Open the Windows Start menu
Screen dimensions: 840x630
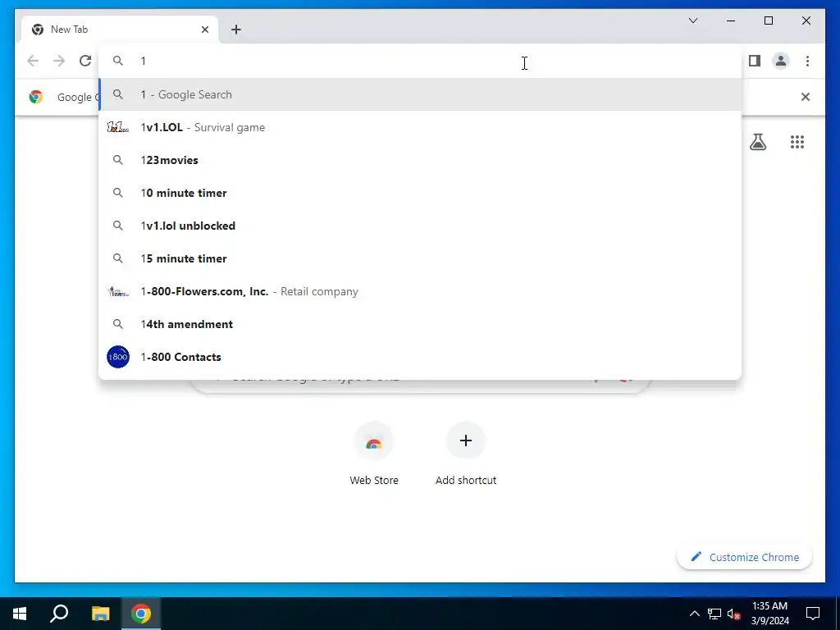pyautogui.click(x=20, y=614)
